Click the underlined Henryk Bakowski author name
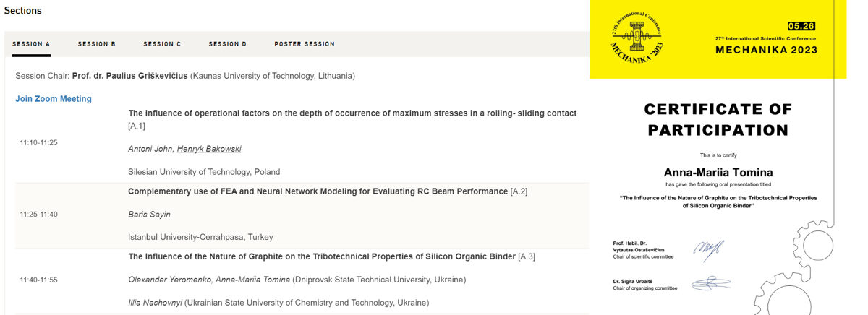 coord(209,149)
